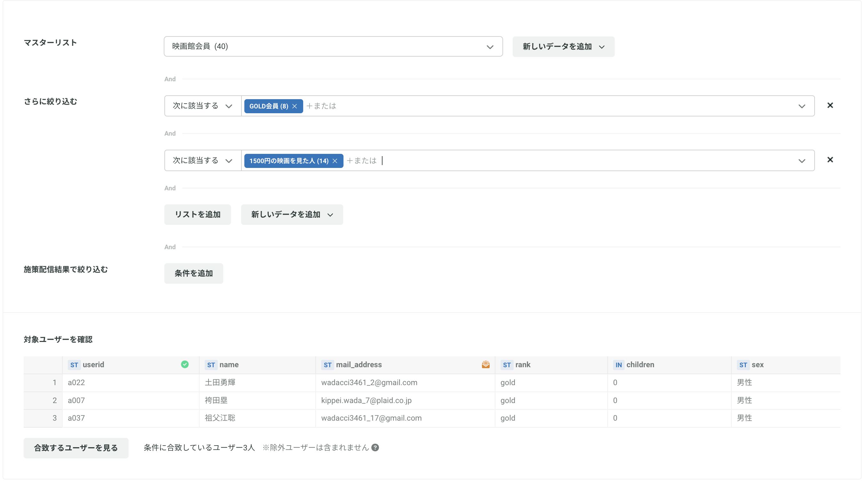Click 合致するユーザーを見る button

pyautogui.click(x=76, y=448)
